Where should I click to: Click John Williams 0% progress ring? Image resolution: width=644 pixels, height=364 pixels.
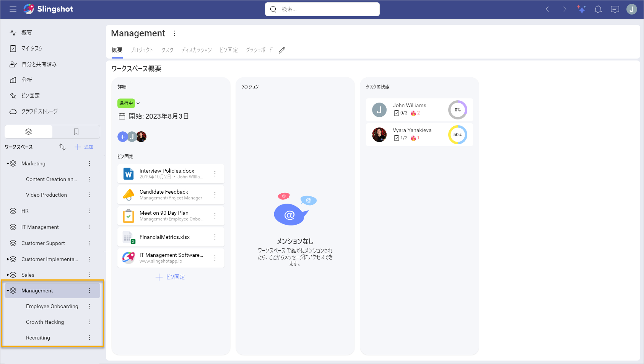click(x=458, y=110)
